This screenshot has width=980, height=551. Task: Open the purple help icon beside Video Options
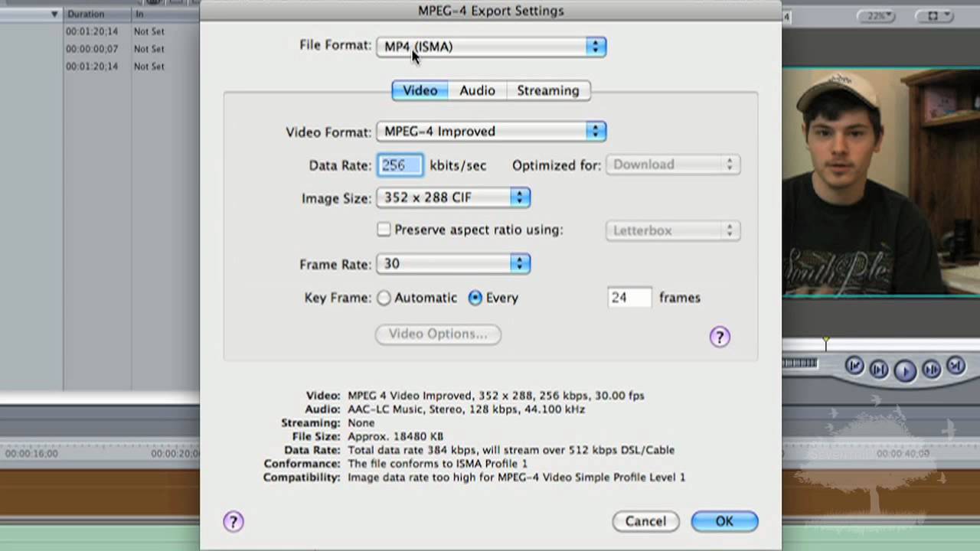[x=720, y=337]
